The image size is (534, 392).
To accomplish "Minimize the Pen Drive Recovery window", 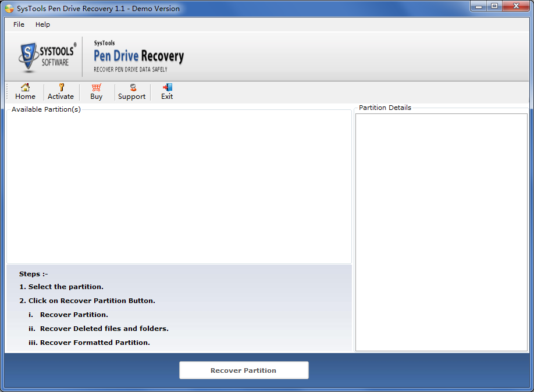I will click(x=479, y=6).
